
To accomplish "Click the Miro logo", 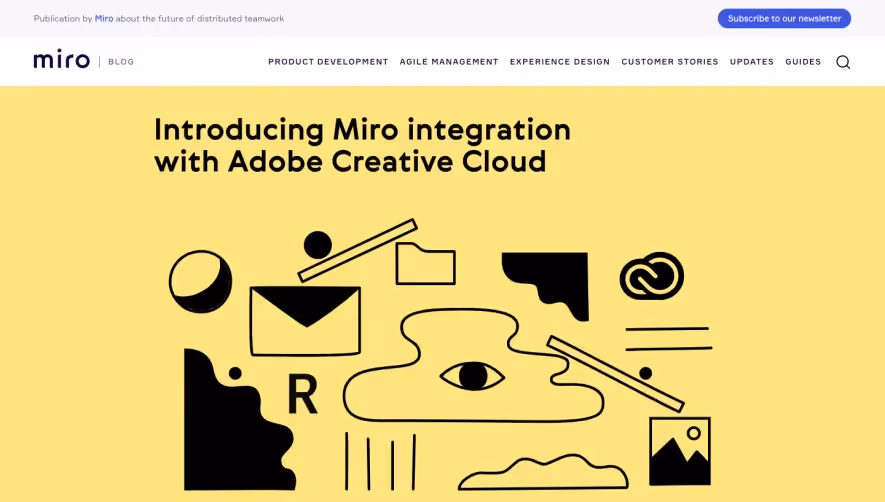I will coord(62,59).
